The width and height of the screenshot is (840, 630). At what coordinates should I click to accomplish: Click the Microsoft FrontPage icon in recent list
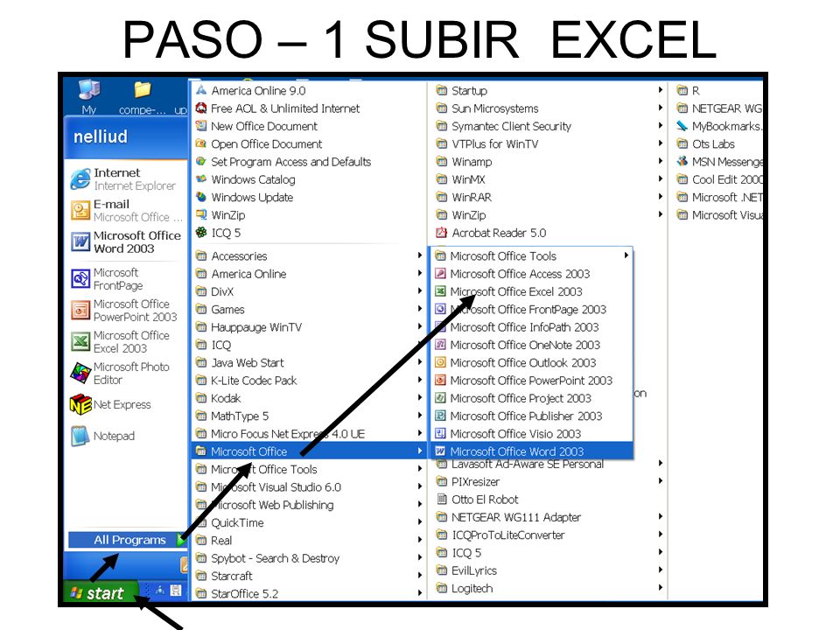(x=80, y=279)
